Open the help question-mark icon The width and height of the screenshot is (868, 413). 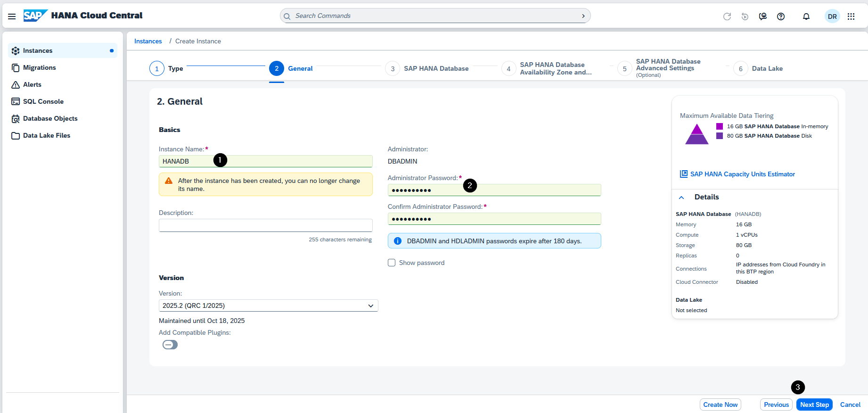point(781,17)
